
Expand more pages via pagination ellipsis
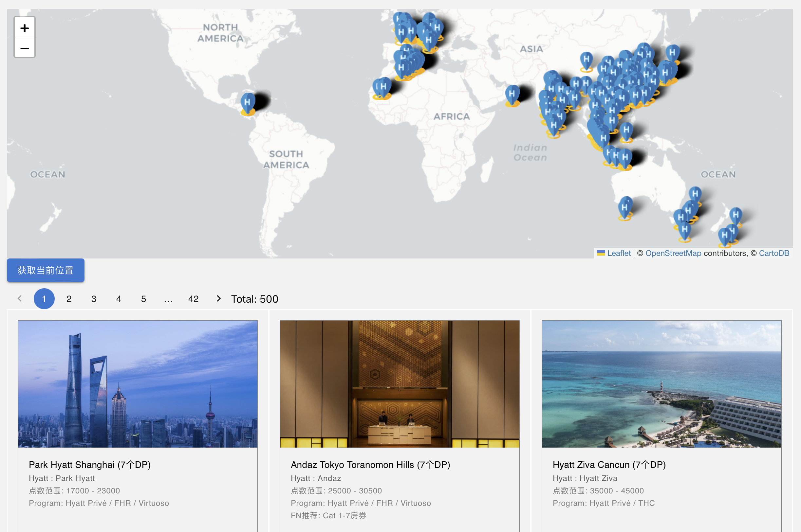[x=168, y=299]
